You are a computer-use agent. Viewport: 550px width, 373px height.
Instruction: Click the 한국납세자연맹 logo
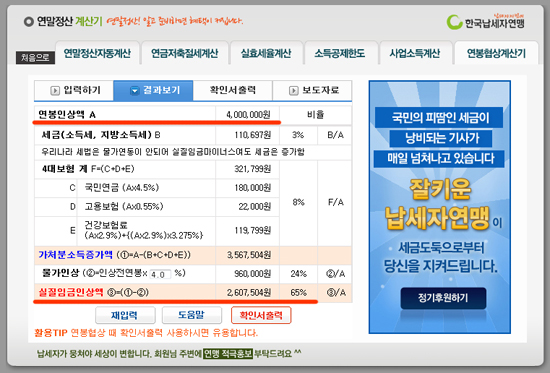(485, 21)
